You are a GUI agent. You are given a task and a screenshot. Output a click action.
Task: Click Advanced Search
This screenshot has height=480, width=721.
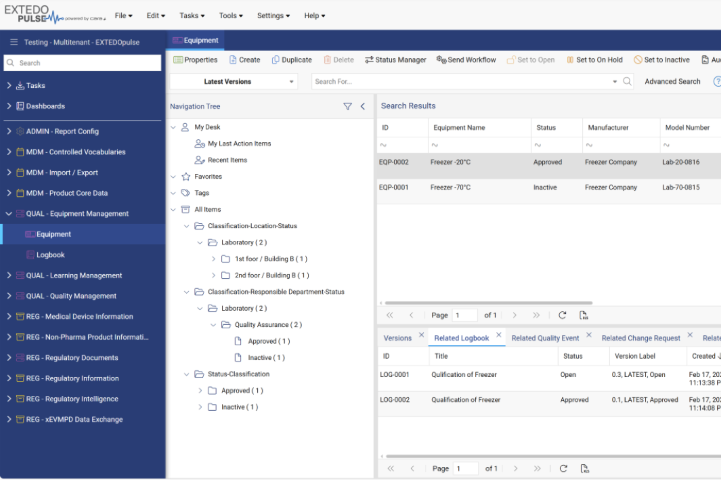pos(672,81)
